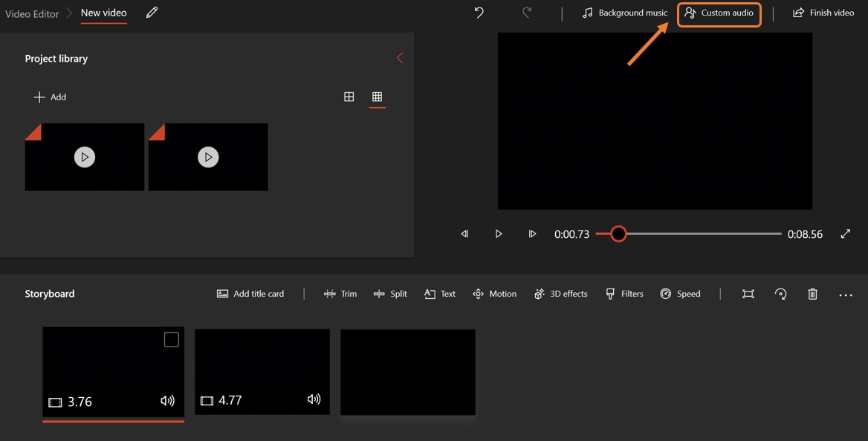868x441 pixels.
Task: Go back to Video Editor breadcrumb
Action: point(32,14)
